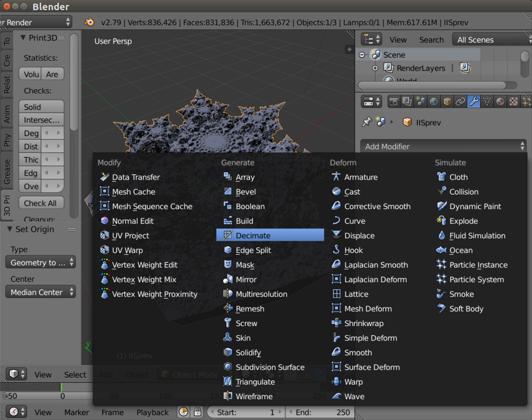
Task: Click the End frame field
Action: 320,412
